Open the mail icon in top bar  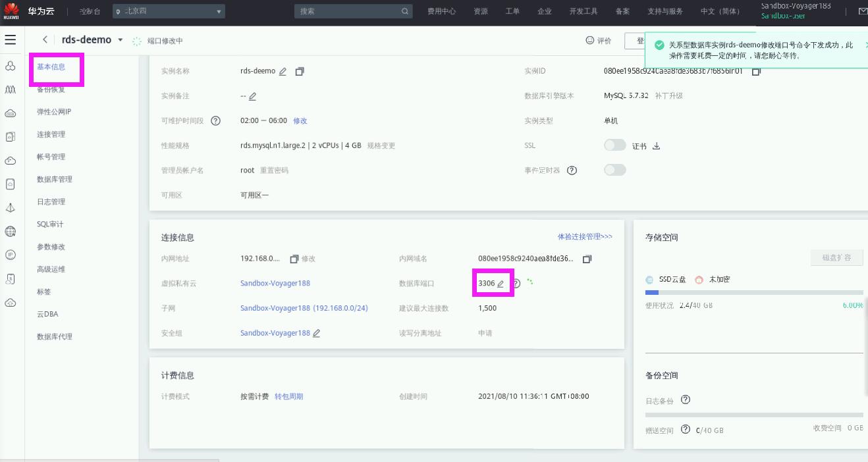[x=863, y=11]
